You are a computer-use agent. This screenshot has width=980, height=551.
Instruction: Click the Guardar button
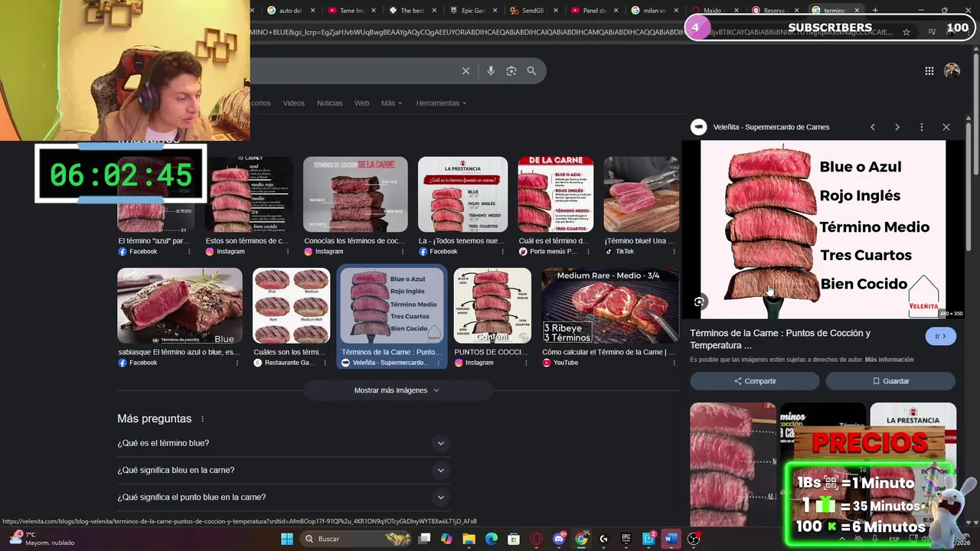(x=890, y=381)
